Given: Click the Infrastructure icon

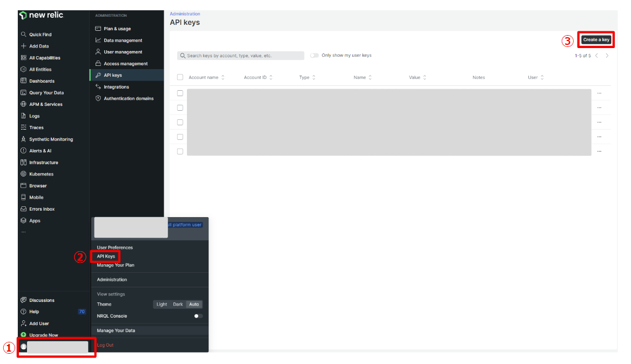Looking at the screenshot, I should click(x=23, y=163).
